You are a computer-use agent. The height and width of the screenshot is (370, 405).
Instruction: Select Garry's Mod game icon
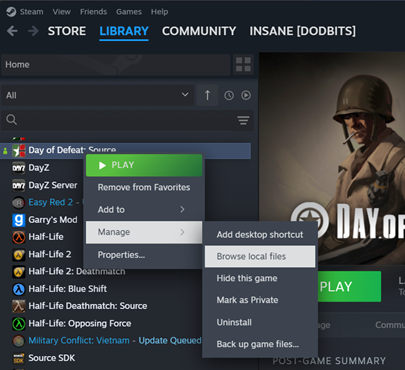(x=19, y=220)
